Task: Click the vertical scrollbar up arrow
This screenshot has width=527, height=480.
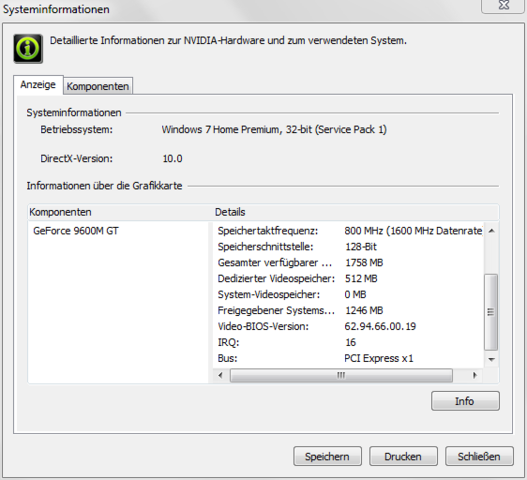Action: pos(491,231)
